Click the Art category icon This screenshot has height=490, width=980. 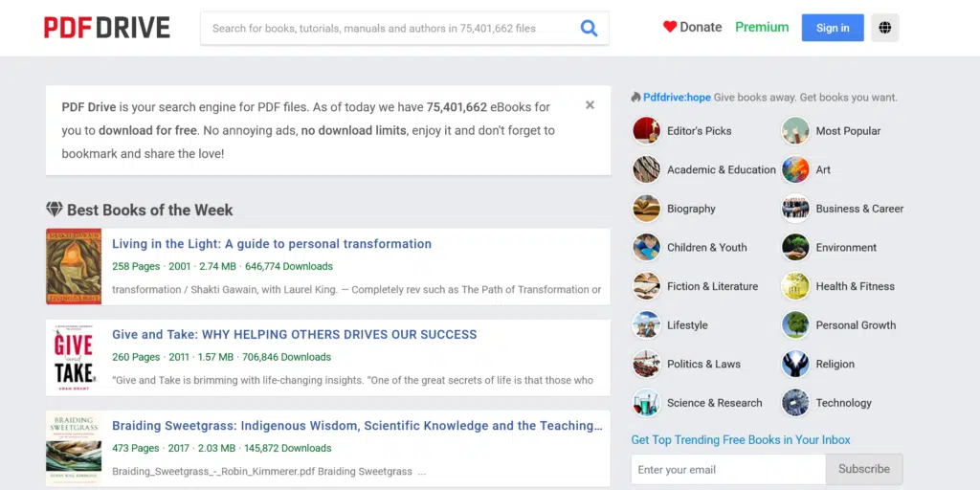pyautogui.click(x=795, y=169)
